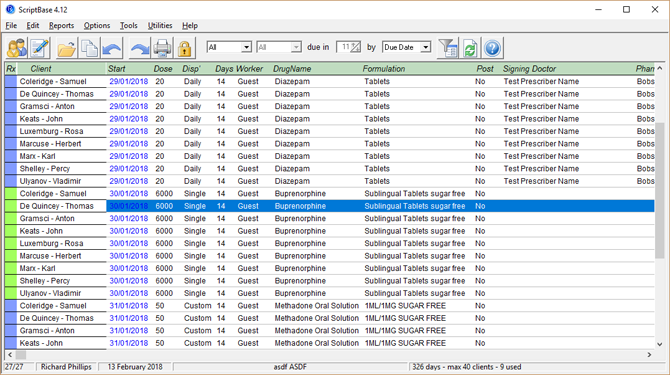This screenshot has width=670, height=375.
Task: Click 'Methadone Oral Solution' in Coleridge row
Action: click(317, 306)
